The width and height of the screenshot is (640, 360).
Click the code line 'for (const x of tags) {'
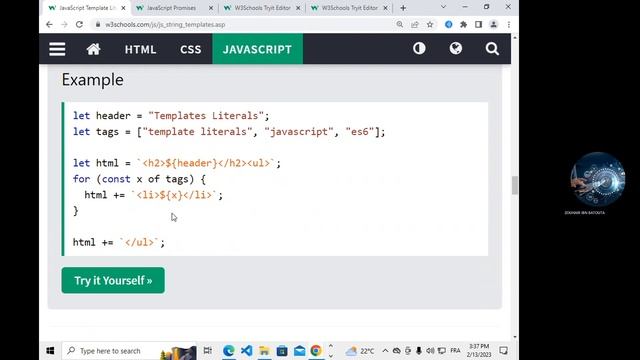[139, 179]
